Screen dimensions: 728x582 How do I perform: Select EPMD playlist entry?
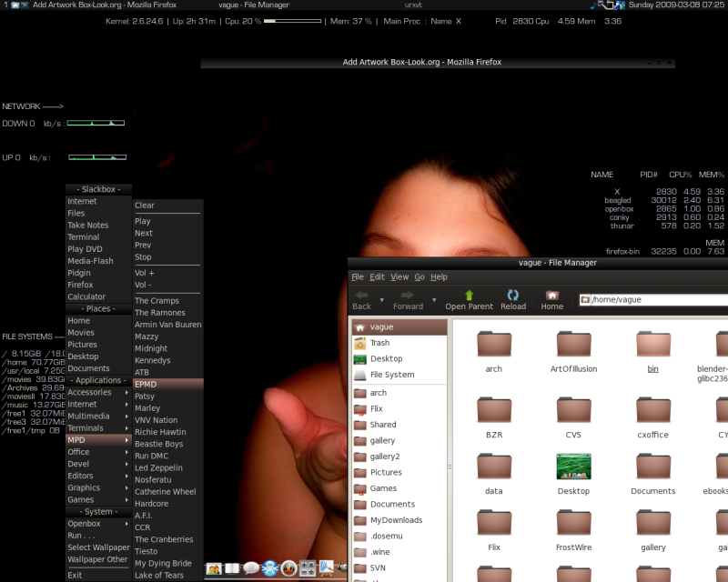[x=167, y=384]
